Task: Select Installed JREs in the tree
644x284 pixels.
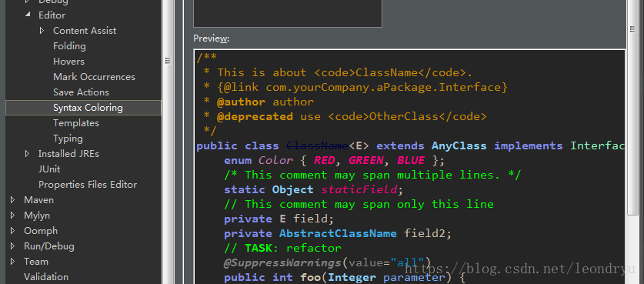Action: [x=68, y=154]
